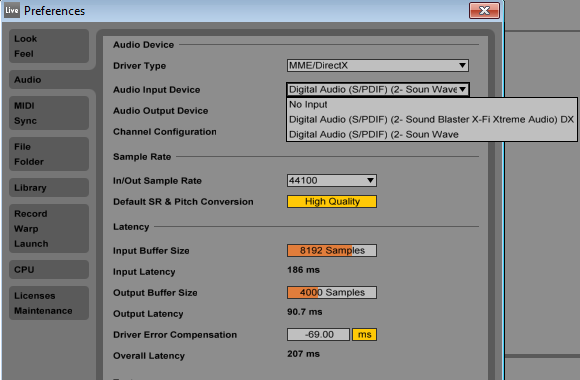Image resolution: width=580 pixels, height=380 pixels.
Task: Switch to the File Folder tab
Action: [x=49, y=154]
